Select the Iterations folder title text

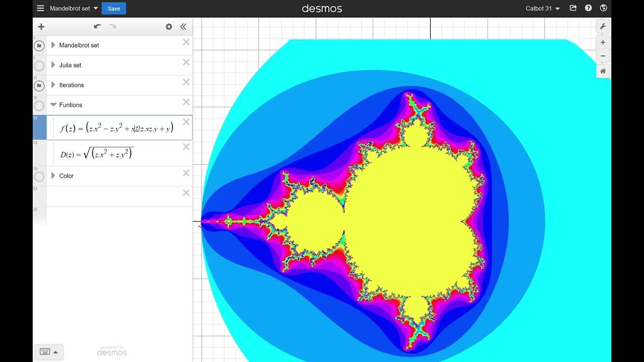click(x=71, y=85)
